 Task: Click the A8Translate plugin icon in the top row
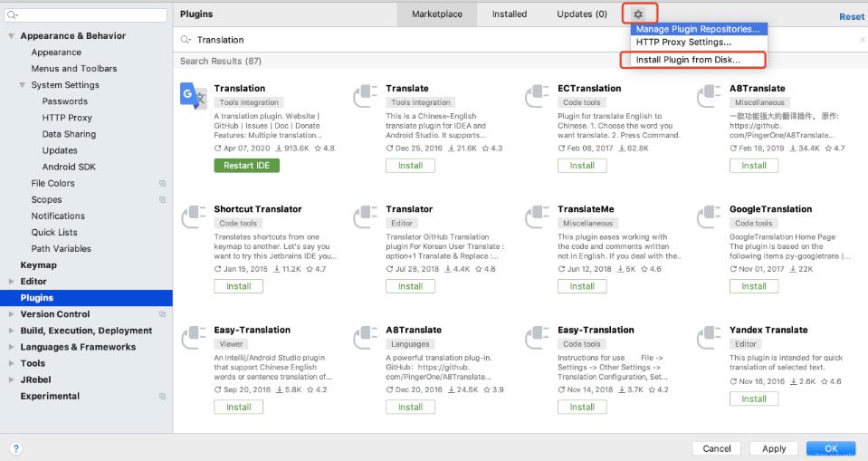click(709, 95)
